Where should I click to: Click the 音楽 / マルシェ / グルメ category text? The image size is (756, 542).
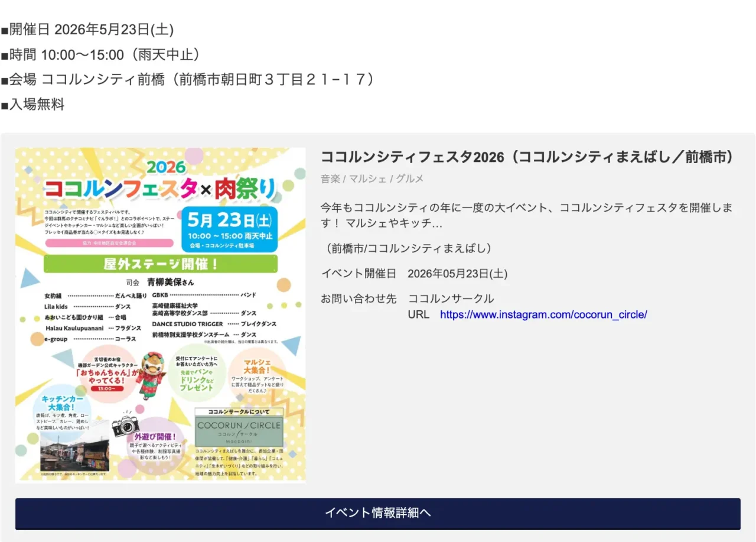(372, 178)
